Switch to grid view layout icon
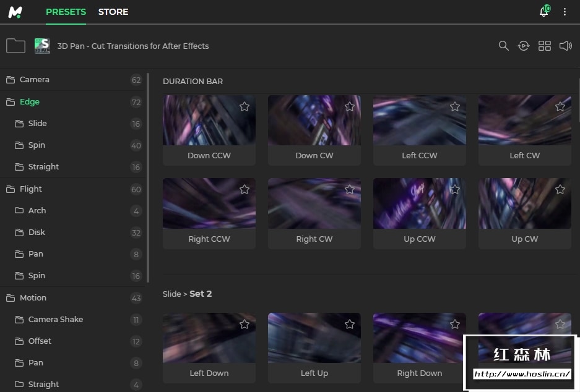 [545, 46]
